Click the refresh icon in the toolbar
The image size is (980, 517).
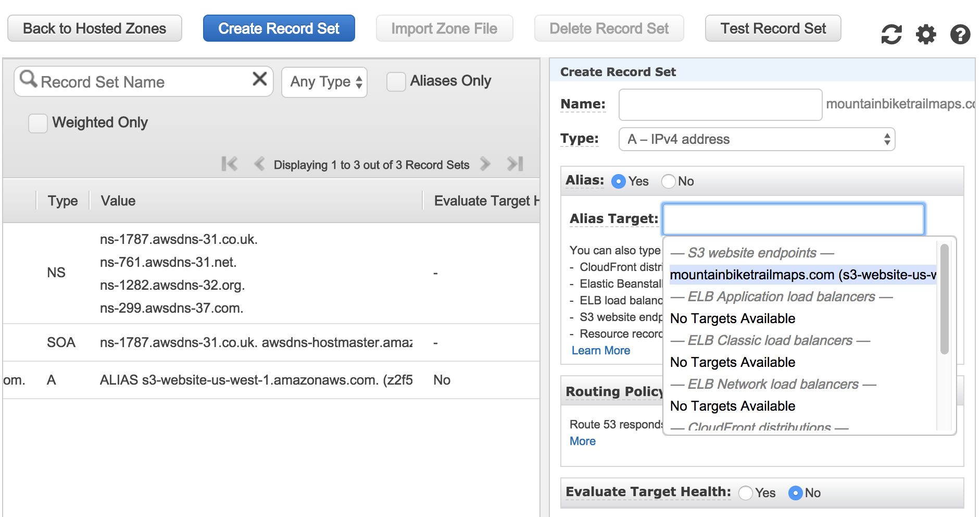891,34
